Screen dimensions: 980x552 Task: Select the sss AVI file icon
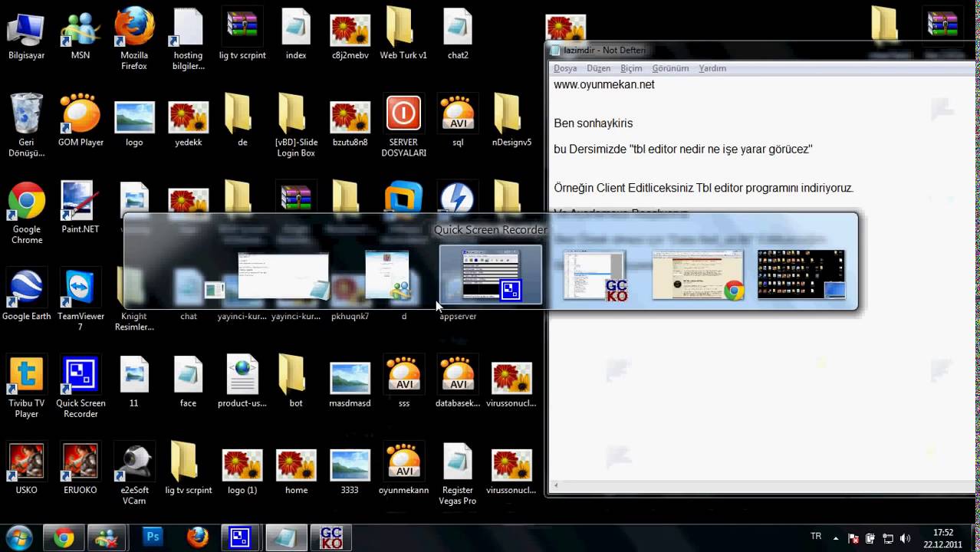pyautogui.click(x=403, y=381)
